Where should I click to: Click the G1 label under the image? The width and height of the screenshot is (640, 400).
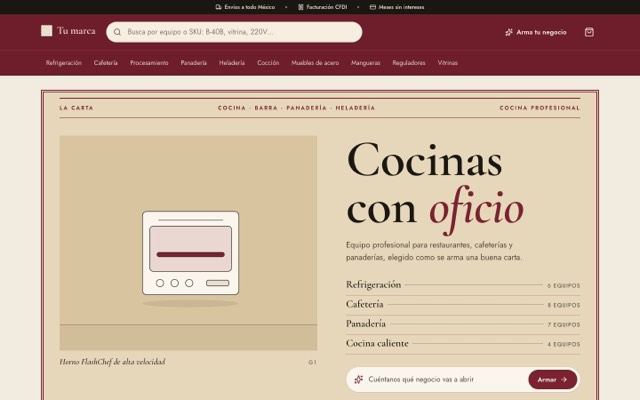click(x=312, y=362)
